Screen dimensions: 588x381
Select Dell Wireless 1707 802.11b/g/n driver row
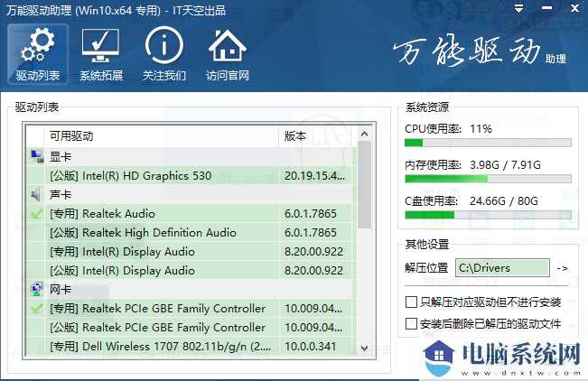pos(190,346)
